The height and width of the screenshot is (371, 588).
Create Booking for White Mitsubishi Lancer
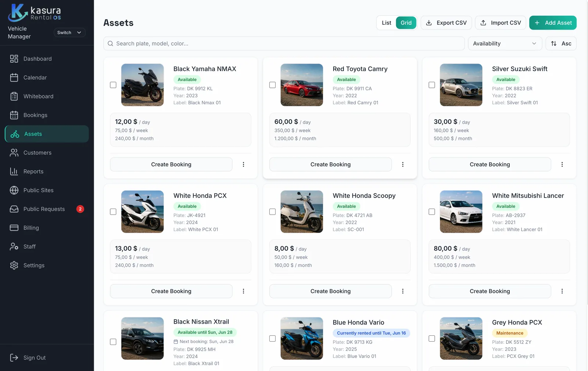pyautogui.click(x=490, y=291)
